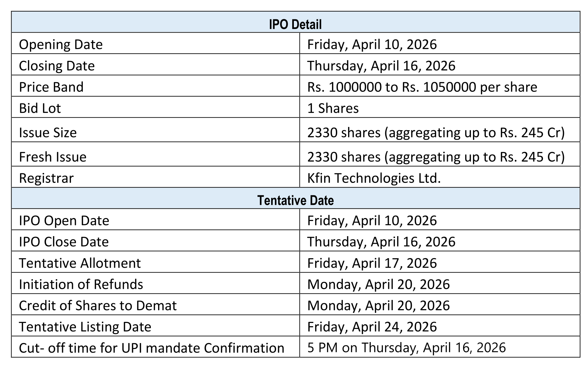588x369 pixels.
Task: Click the Tentative Allotment date Friday, April 17
Action: 372,263
